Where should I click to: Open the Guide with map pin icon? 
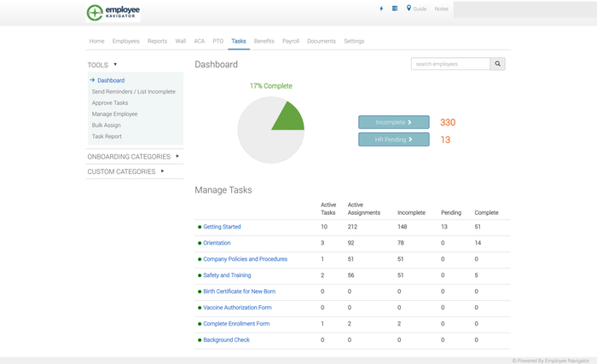(x=416, y=9)
